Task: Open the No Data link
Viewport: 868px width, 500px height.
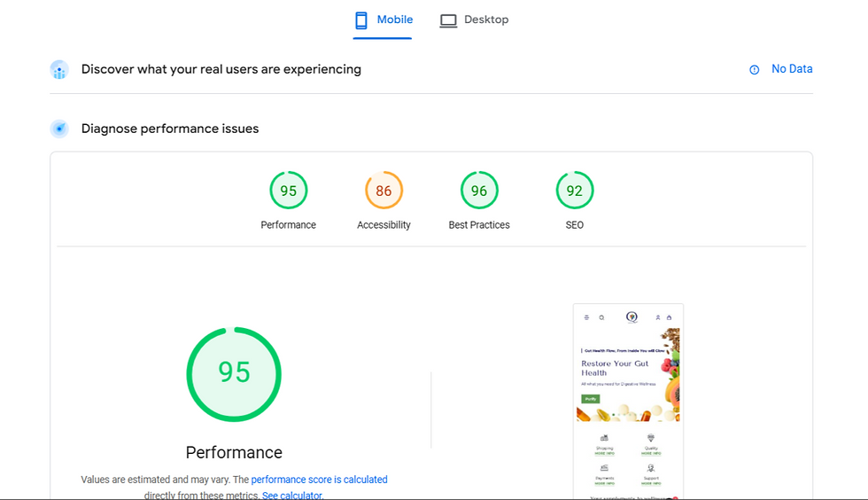Action: (x=792, y=69)
